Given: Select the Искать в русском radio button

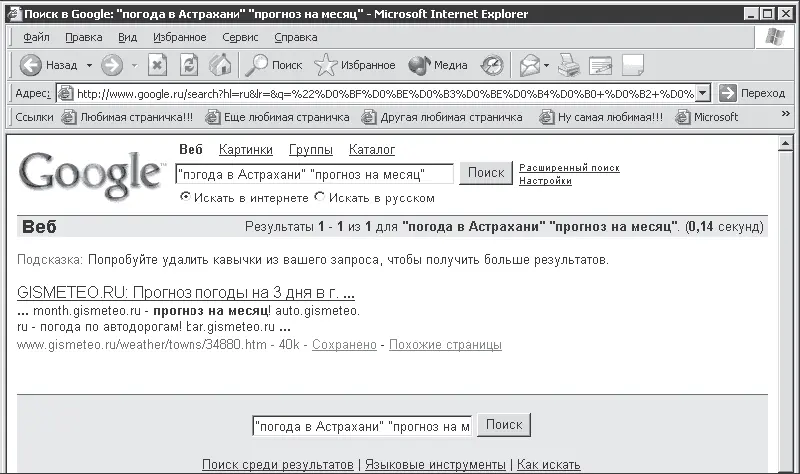Looking at the screenshot, I should pyautogui.click(x=320, y=196).
